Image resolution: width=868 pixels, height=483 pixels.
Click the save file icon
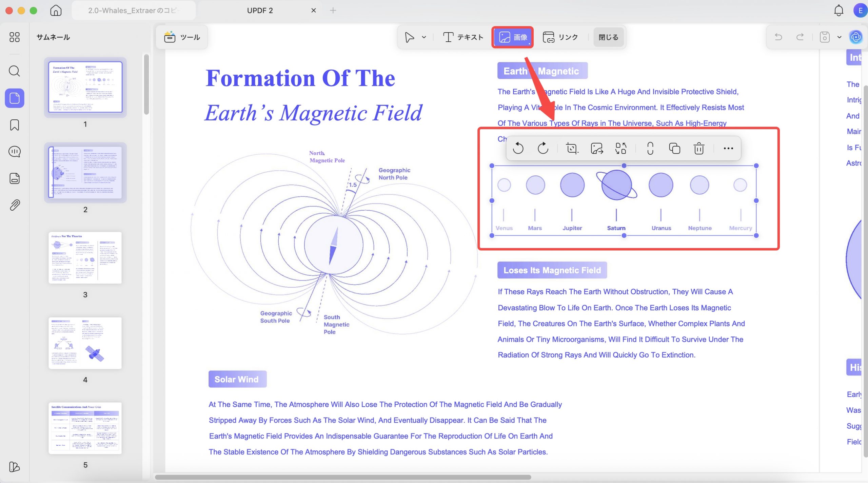tap(825, 37)
